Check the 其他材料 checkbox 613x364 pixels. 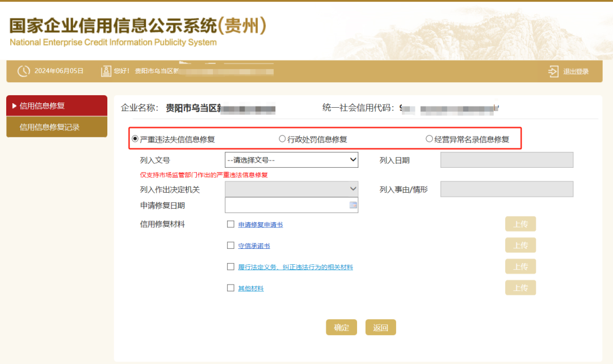pos(230,288)
